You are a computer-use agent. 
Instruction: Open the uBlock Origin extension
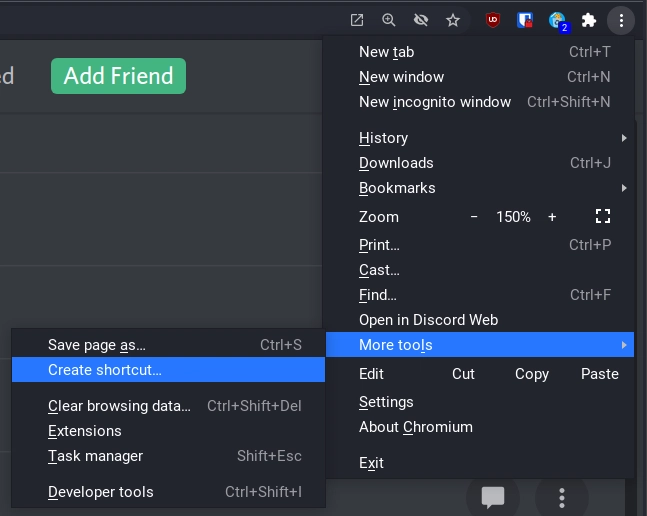coord(493,20)
